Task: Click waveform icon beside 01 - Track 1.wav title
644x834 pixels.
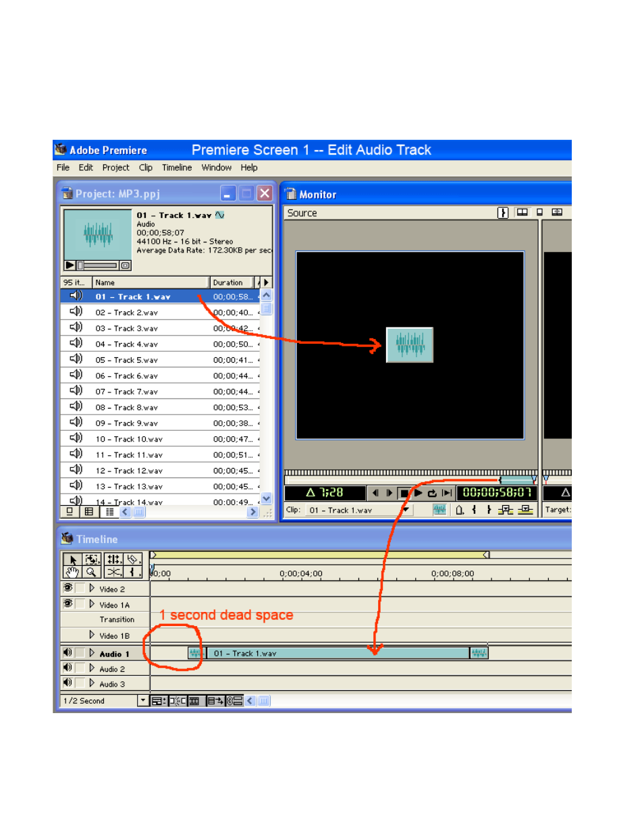Action: point(220,215)
